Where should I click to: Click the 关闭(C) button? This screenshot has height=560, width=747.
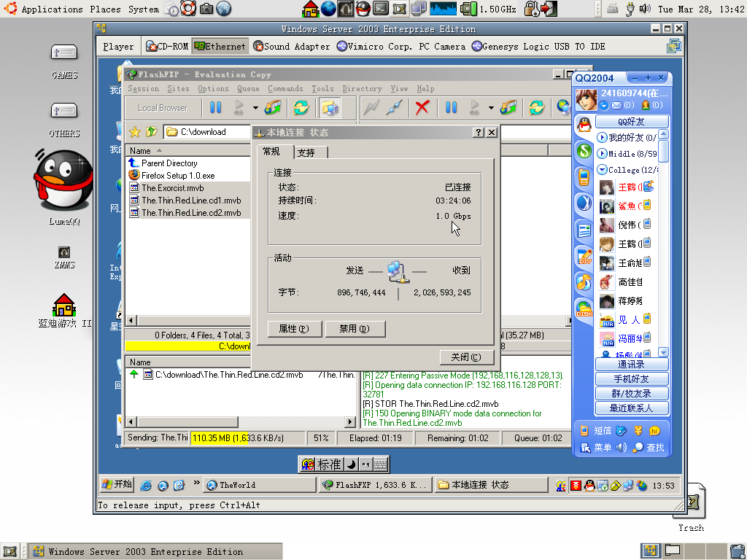pyautogui.click(x=466, y=357)
